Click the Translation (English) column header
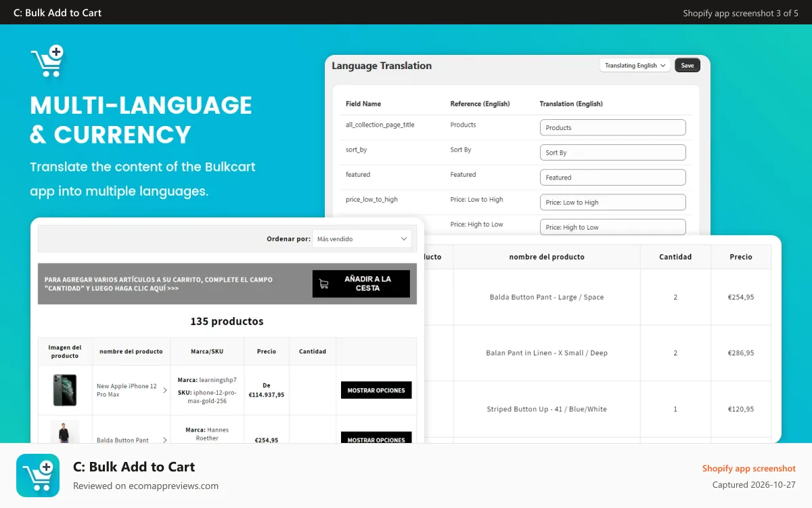 [x=571, y=104]
